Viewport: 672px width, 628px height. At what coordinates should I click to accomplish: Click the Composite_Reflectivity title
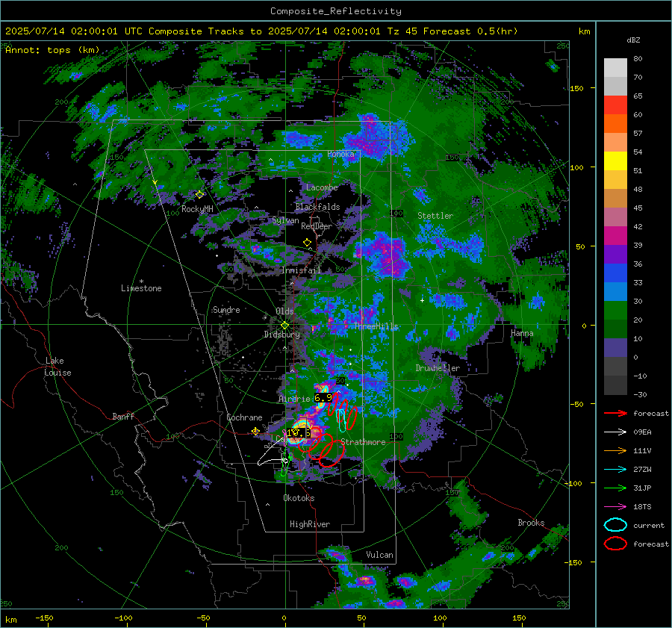336,11
